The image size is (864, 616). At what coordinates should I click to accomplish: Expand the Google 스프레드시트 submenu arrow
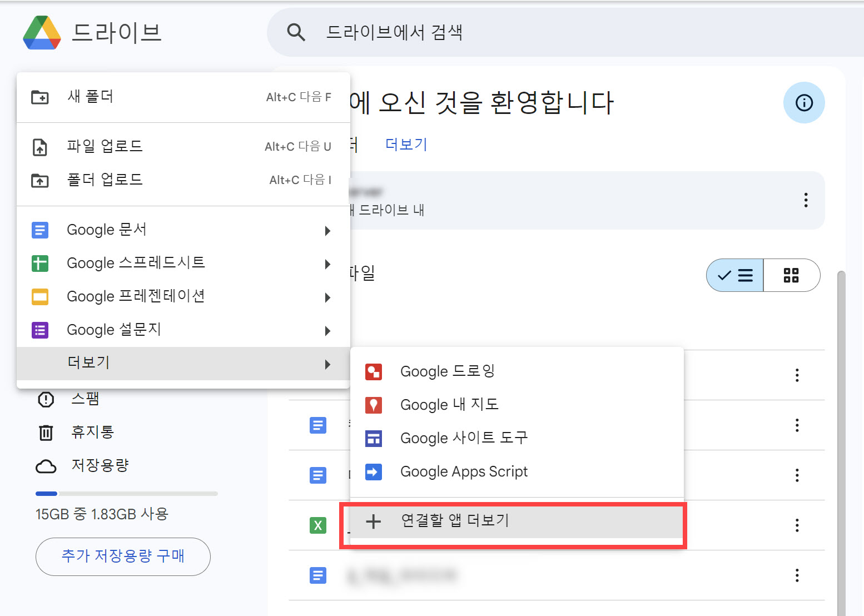pos(328,264)
